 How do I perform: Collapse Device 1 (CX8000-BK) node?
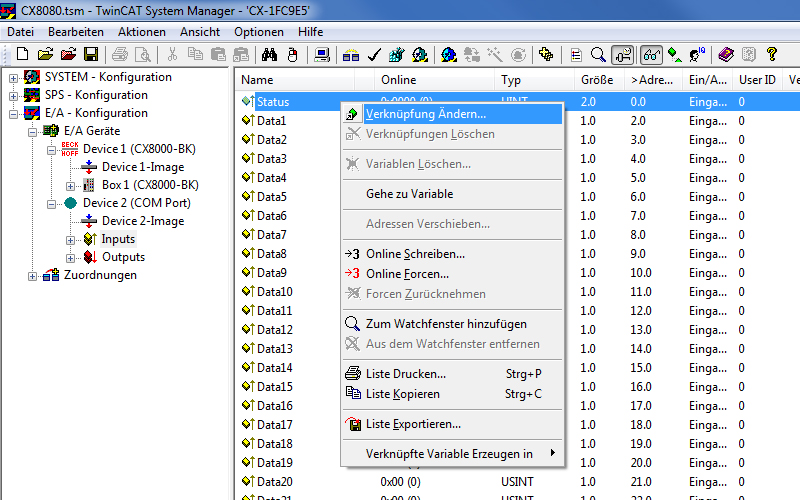51,150
